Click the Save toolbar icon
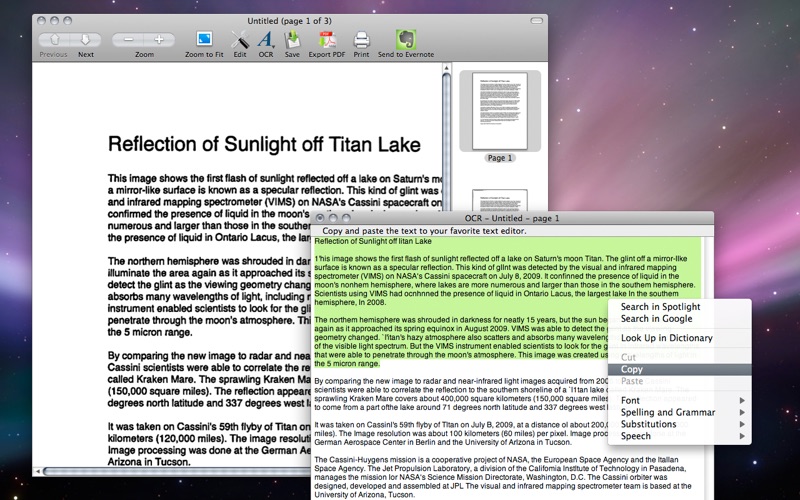The image size is (800, 500). tap(292, 39)
